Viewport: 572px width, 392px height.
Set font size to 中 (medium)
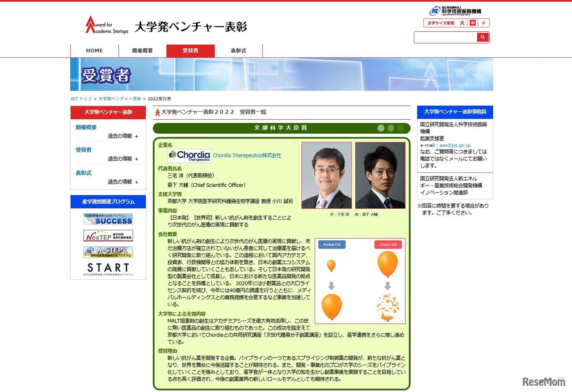pos(472,23)
